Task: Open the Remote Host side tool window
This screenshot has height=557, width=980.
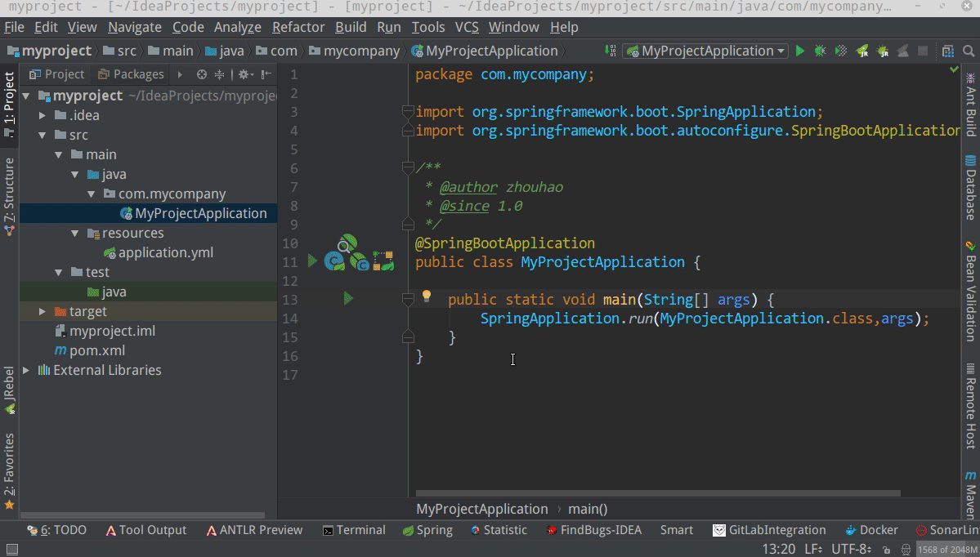Action: [x=971, y=406]
